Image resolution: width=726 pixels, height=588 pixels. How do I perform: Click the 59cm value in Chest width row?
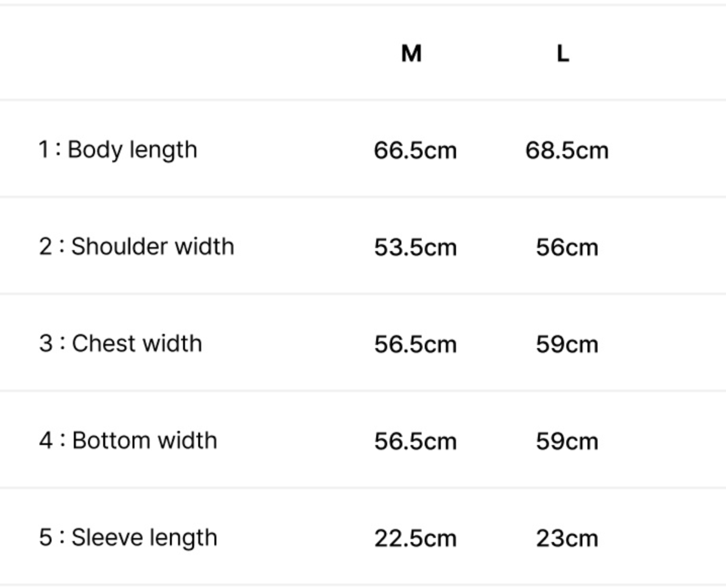pyautogui.click(x=567, y=345)
